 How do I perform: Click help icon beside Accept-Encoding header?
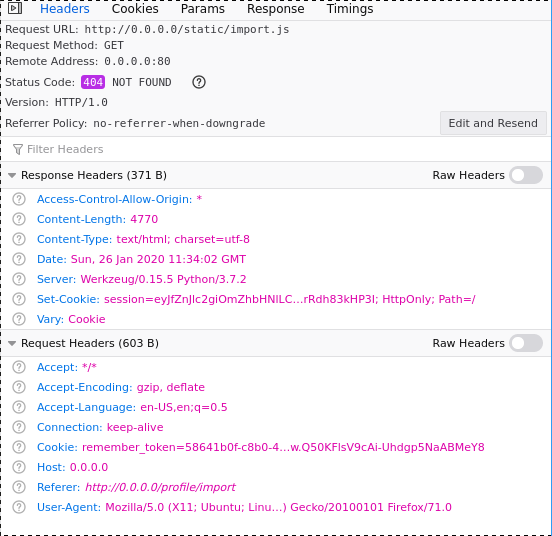pos(19,387)
